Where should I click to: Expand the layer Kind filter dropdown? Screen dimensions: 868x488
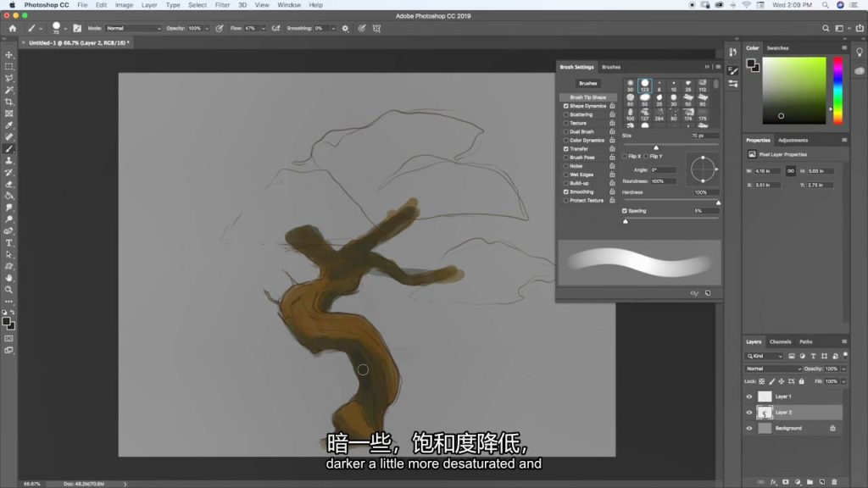[765, 356]
